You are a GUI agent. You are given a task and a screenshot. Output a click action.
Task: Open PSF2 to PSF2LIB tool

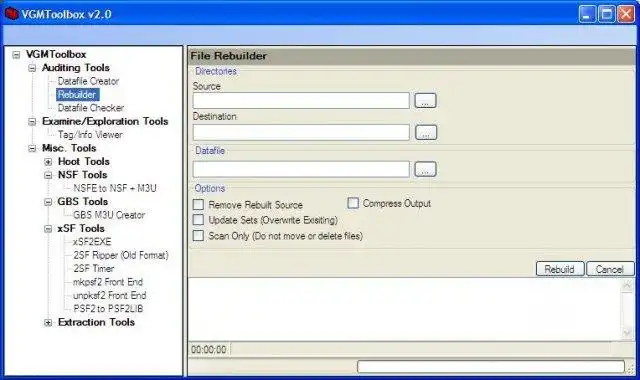[x=108, y=309]
